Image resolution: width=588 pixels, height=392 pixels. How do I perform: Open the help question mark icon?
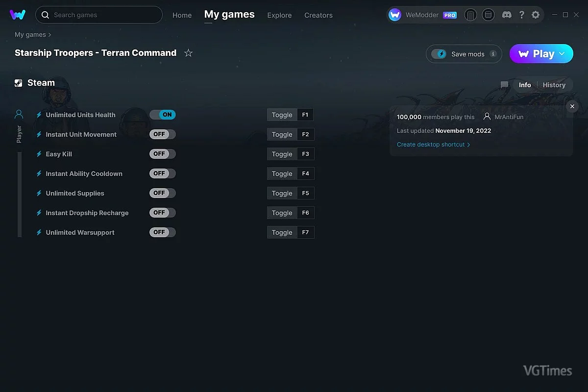click(521, 15)
